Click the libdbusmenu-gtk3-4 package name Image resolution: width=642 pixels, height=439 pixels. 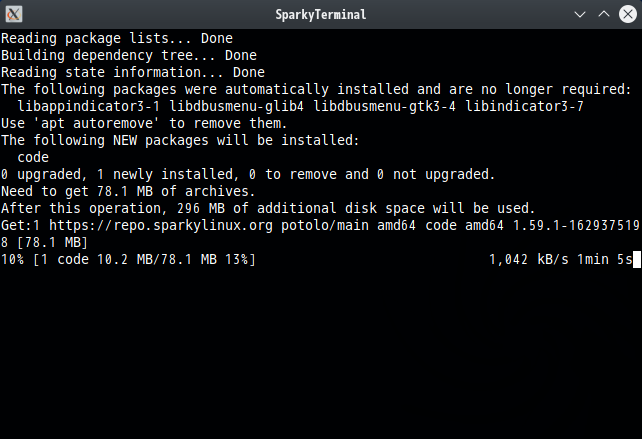[x=384, y=106]
